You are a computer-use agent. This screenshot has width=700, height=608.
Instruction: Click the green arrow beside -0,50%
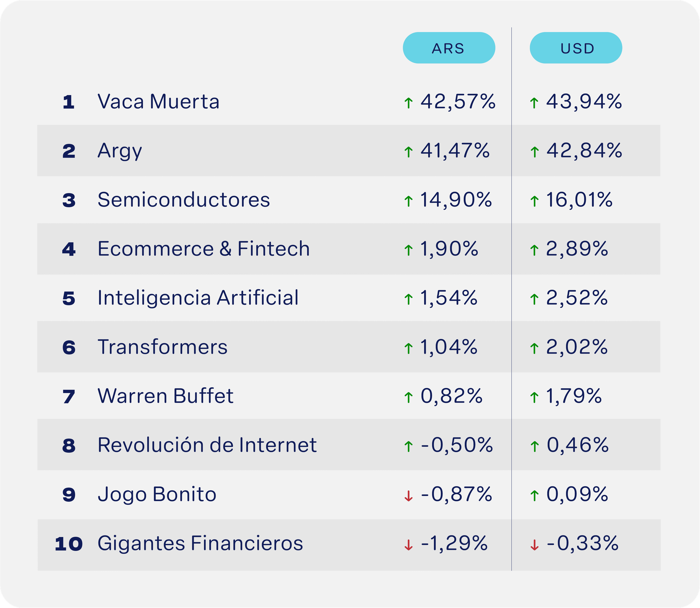408,446
